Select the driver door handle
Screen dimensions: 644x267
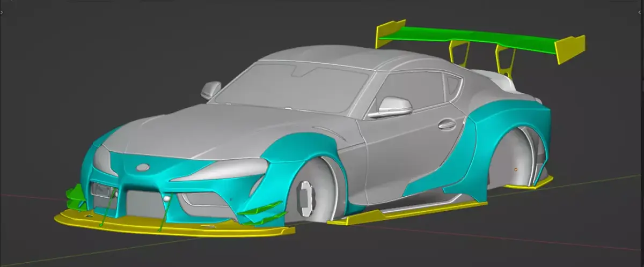(447, 124)
